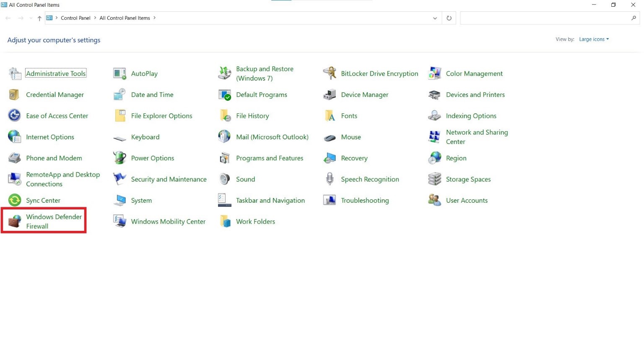644x345 pixels.
Task: Open the Color Management icon
Action: tap(435, 73)
